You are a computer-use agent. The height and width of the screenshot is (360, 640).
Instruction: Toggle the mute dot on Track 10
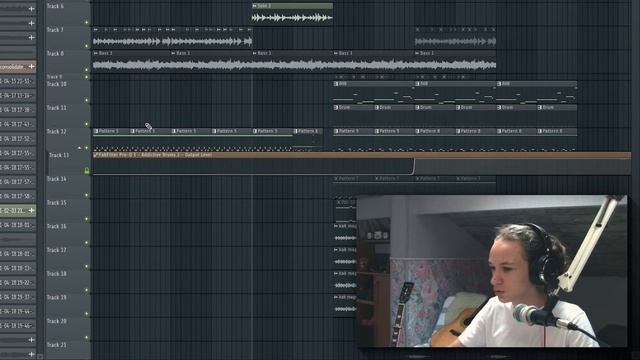coord(87,100)
